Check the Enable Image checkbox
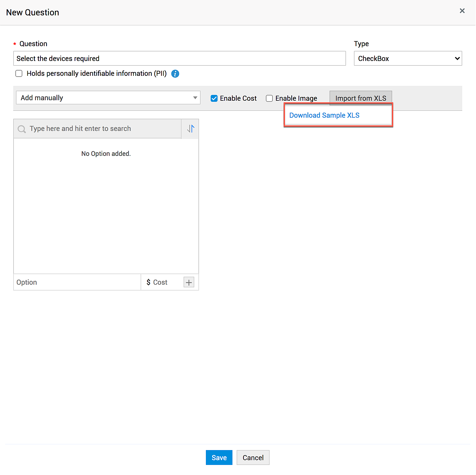 (269, 98)
